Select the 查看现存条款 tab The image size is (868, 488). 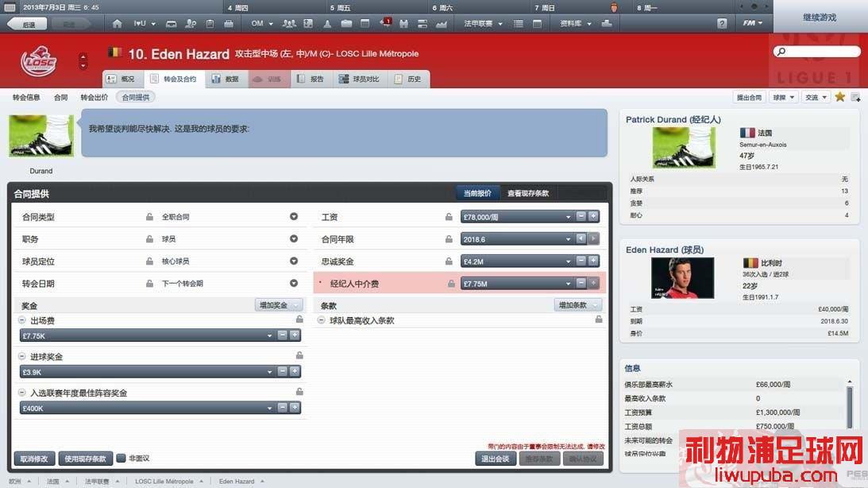(x=528, y=193)
